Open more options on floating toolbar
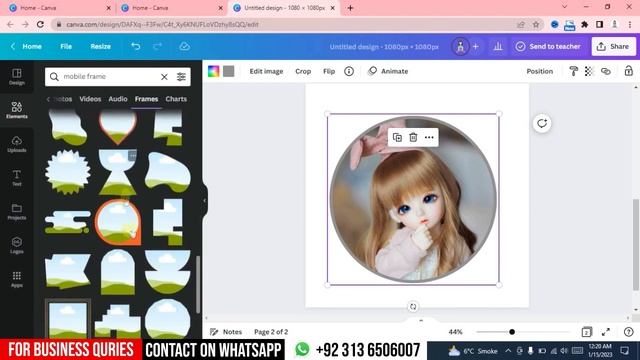Image resolution: width=640 pixels, height=360 pixels. click(x=429, y=138)
